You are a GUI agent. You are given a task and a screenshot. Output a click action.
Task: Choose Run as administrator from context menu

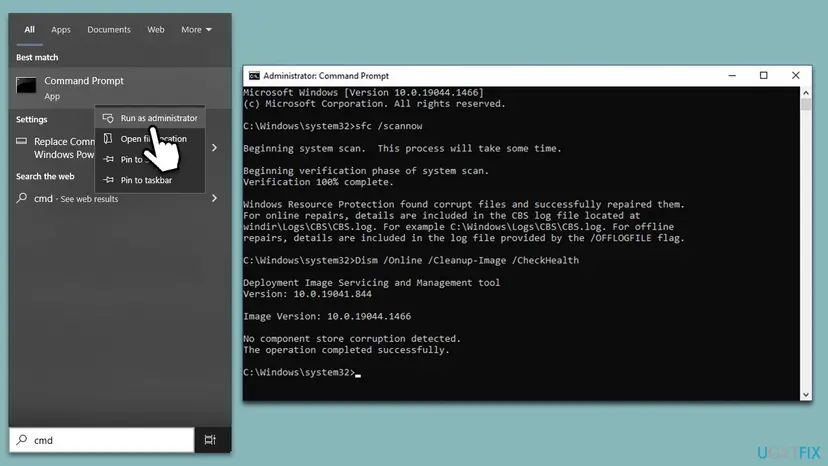(150, 118)
